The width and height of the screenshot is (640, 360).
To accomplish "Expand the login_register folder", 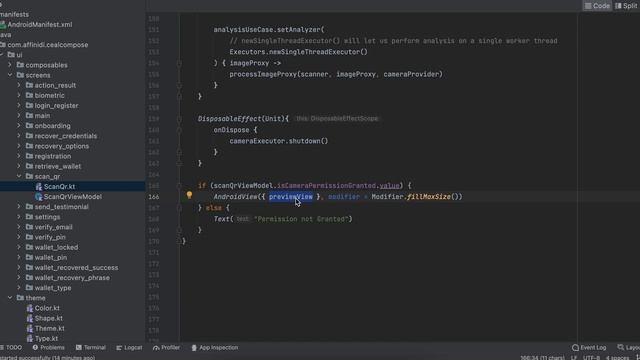I will click(19, 105).
